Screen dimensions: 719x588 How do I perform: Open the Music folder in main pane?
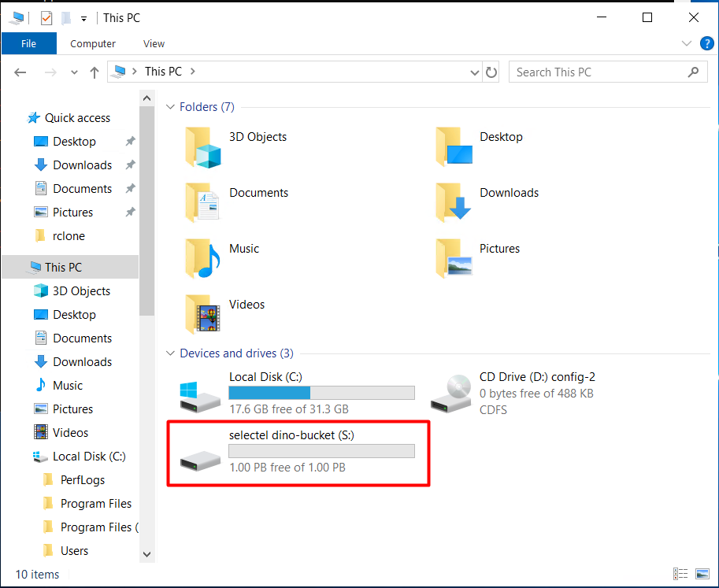203,258
